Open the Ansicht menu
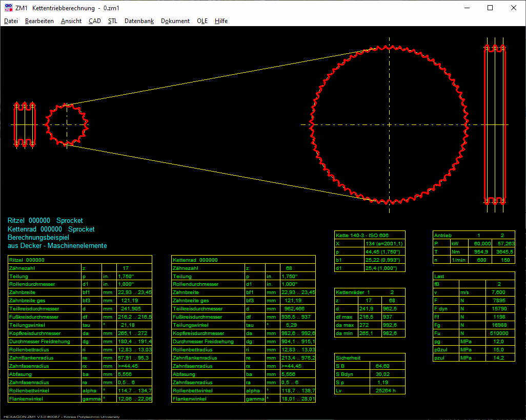The height and width of the screenshot is (420, 526). pos(71,21)
